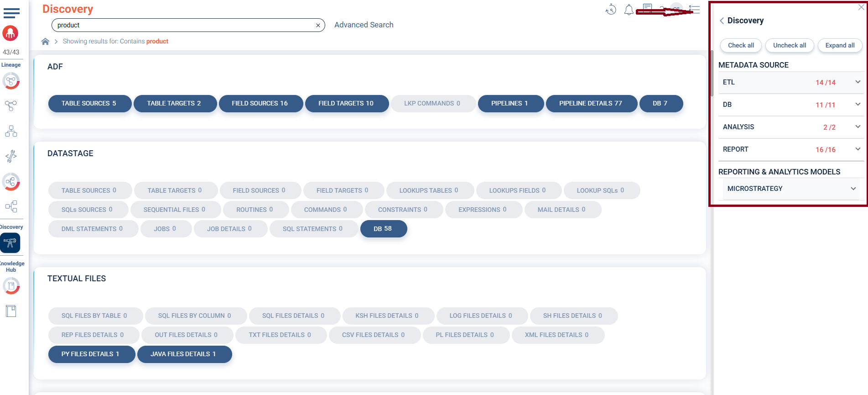Expand the REPORT metadata source row
Screen dimensions: 868x395
(x=858, y=149)
